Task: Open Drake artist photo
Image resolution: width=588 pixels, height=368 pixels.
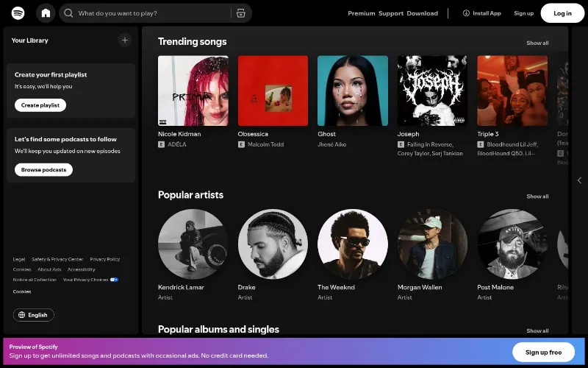Action: 273,244
